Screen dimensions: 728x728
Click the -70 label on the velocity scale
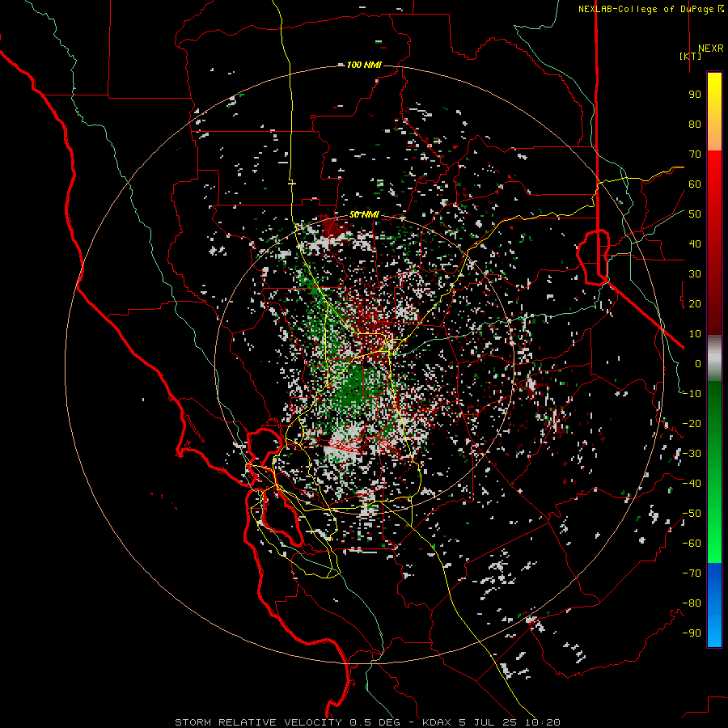pos(692,574)
